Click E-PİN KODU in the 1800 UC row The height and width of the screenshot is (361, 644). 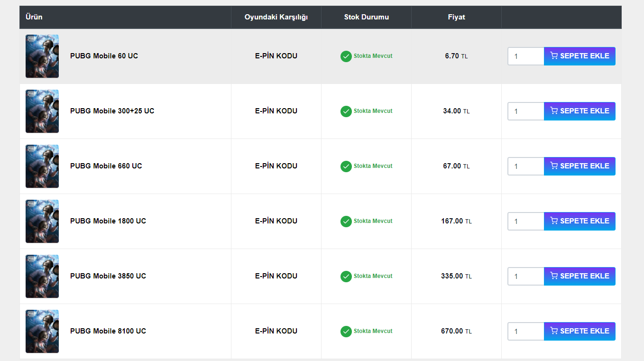(276, 221)
